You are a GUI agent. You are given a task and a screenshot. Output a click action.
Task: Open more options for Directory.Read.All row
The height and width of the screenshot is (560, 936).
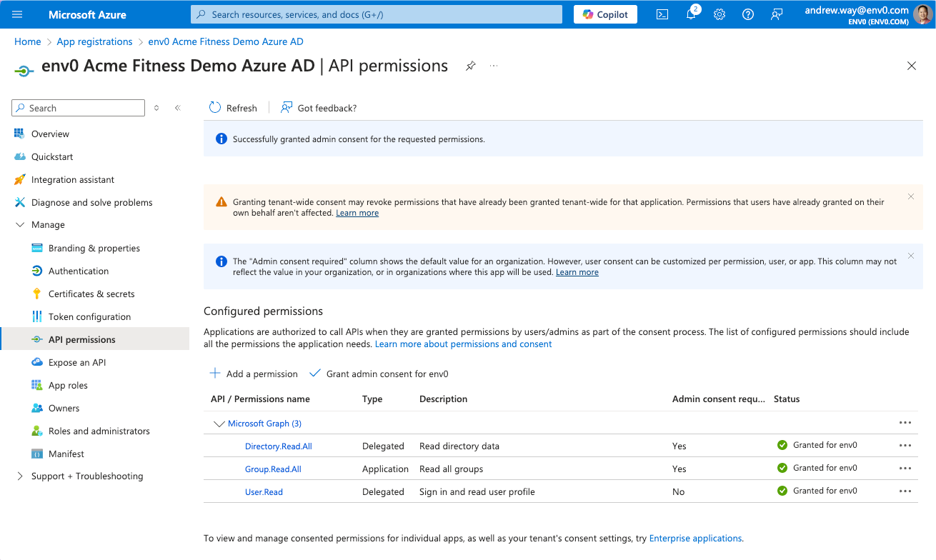pos(905,446)
